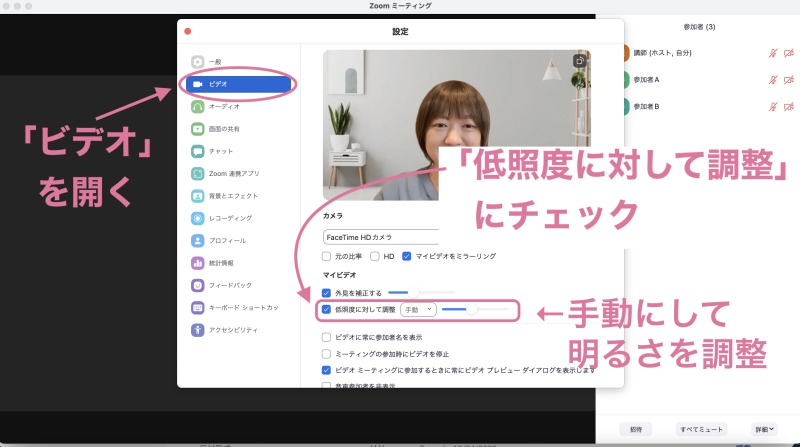The height and width of the screenshot is (447, 800).
Task: Open the 統計情報 settings
Action: 213,263
